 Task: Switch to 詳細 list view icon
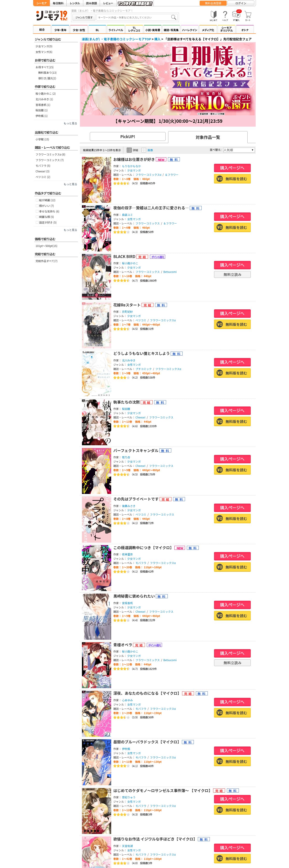coord(133,150)
